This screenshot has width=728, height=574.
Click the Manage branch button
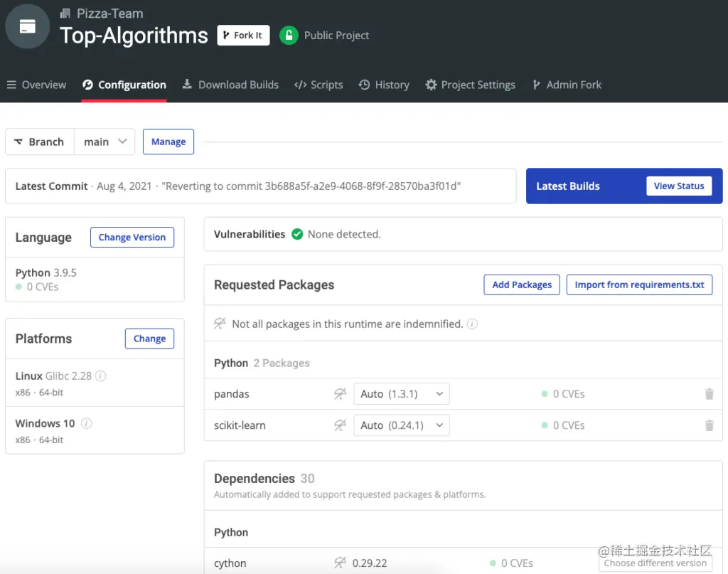point(168,142)
